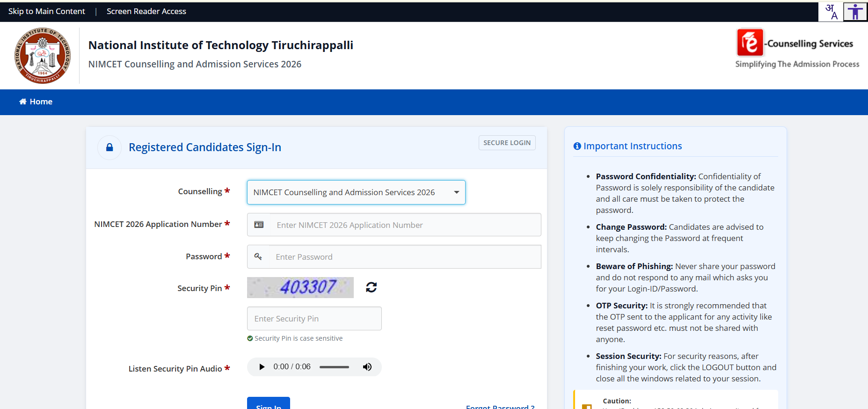
Task: Click 'Change Password:' instruction text
Action: (x=631, y=227)
